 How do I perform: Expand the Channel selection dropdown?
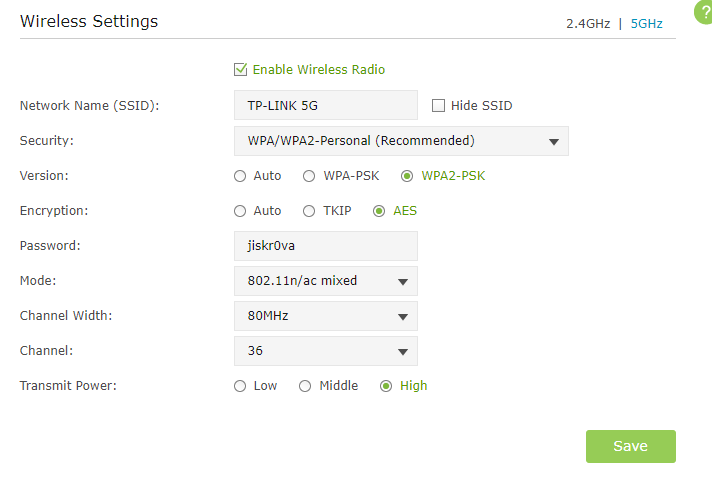click(325, 351)
